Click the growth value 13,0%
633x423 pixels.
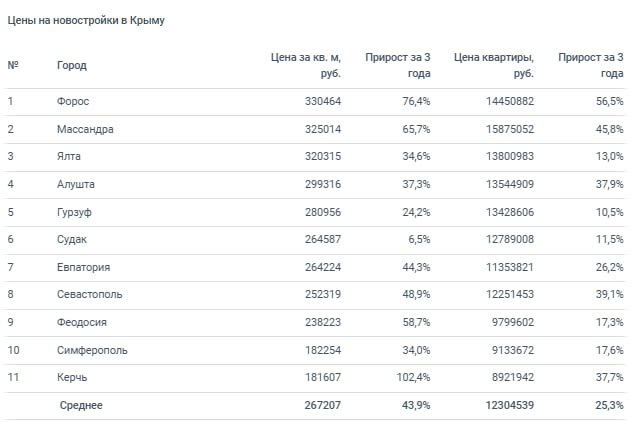[x=610, y=157]
